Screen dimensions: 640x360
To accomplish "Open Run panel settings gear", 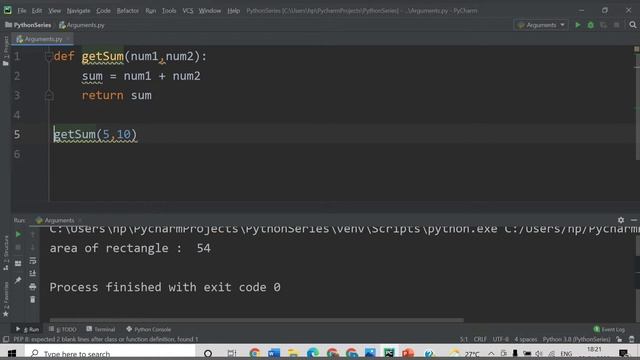I will point(621,220).
